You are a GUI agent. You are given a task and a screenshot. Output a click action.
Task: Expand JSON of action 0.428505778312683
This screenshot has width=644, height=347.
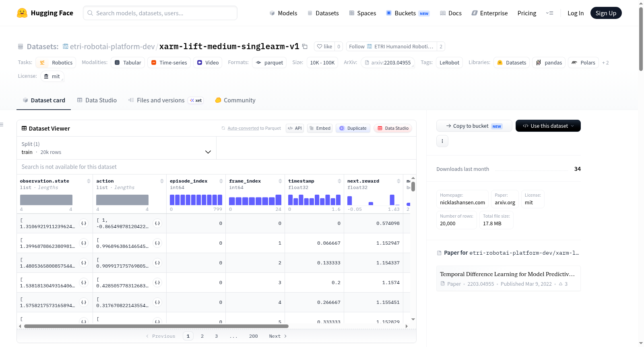[x=157, y=283]
